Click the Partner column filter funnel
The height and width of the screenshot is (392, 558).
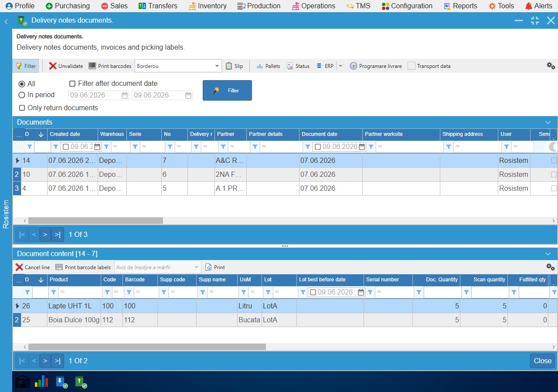coord(223,147)
